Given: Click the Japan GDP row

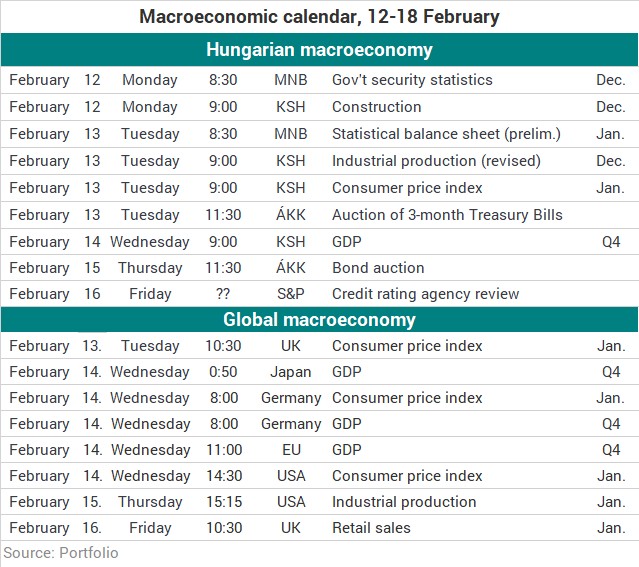Looking at the screenshot, I should click(320, 372).
